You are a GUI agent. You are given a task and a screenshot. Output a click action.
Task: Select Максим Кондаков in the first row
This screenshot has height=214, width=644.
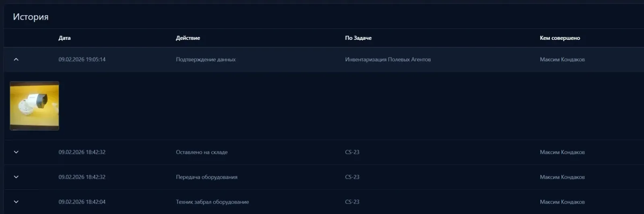(562, 60)
